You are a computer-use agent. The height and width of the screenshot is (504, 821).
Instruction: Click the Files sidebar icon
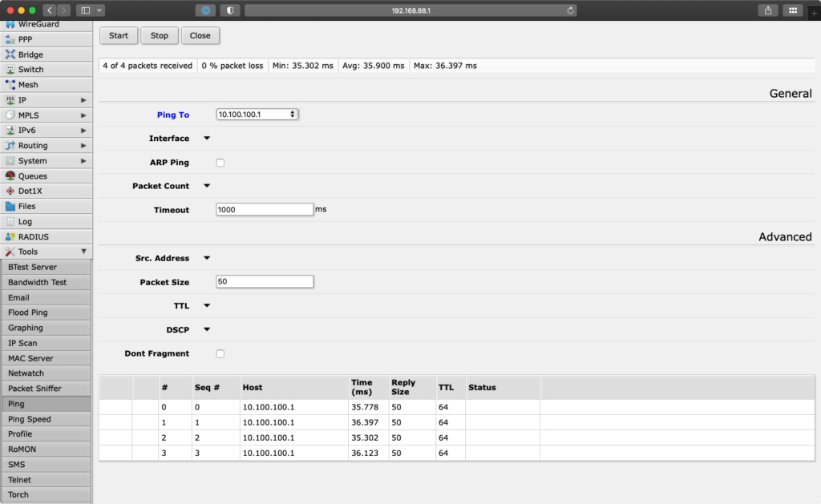coord(28,206)
